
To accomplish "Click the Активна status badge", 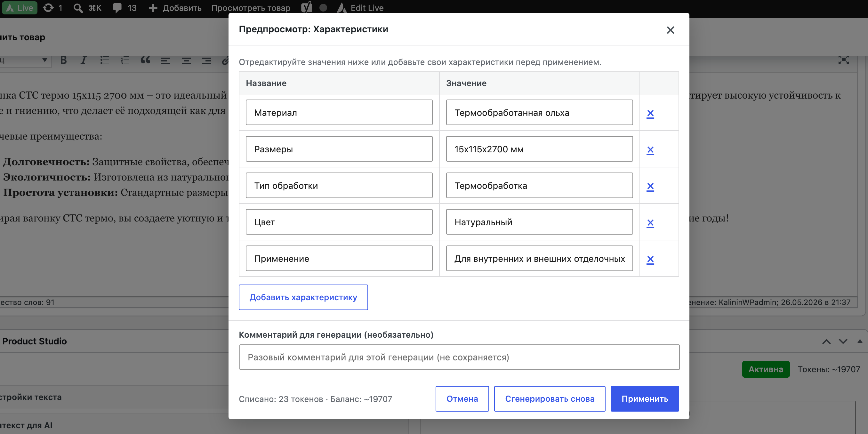I will 766,369.
